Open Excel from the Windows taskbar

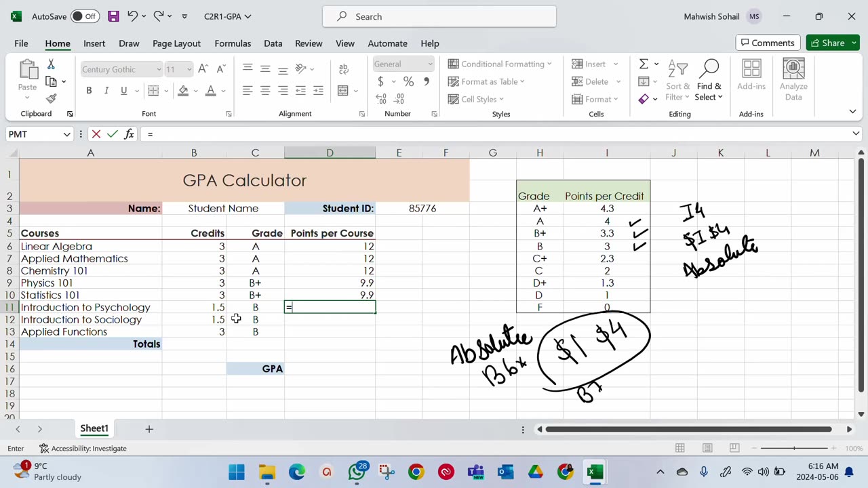tap(595, 472)
